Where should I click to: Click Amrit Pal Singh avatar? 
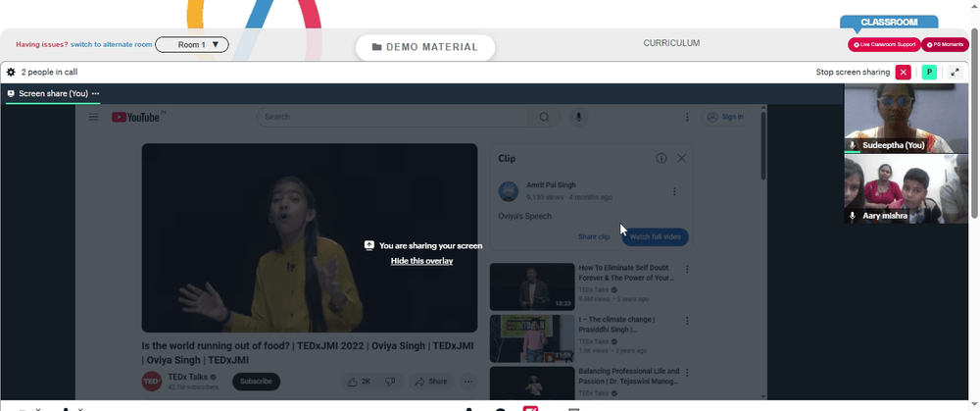509,191
